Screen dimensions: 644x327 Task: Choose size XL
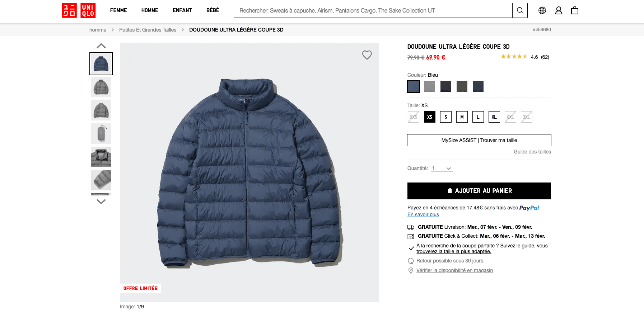[x=494, y=117]
